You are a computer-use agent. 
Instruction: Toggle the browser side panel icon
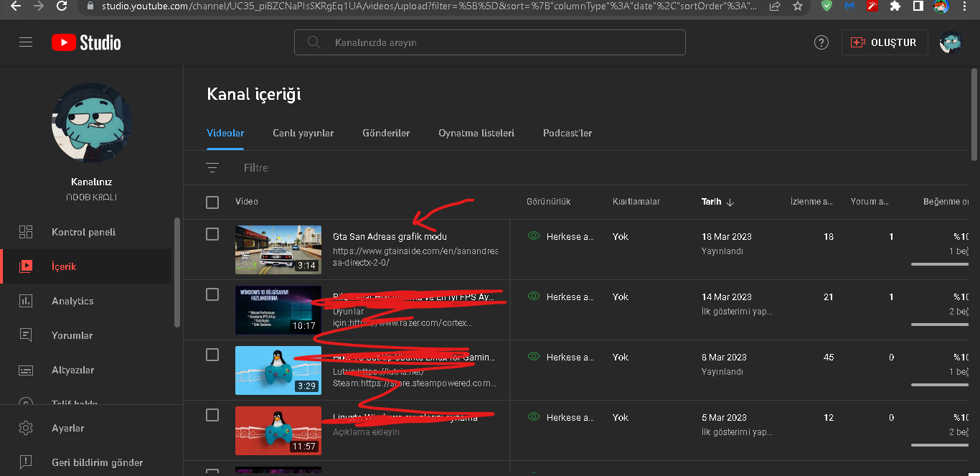tap(918, 6)
